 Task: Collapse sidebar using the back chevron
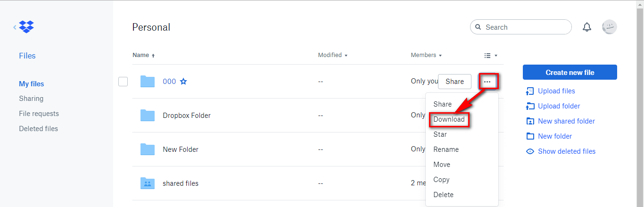(15, 27)
